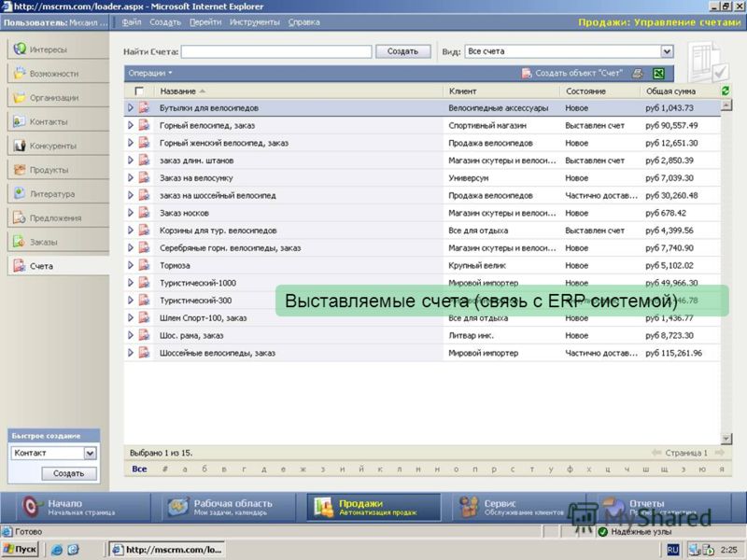747x560 pixels.
Task: Filter list by Все link
Action: point(139,469)
